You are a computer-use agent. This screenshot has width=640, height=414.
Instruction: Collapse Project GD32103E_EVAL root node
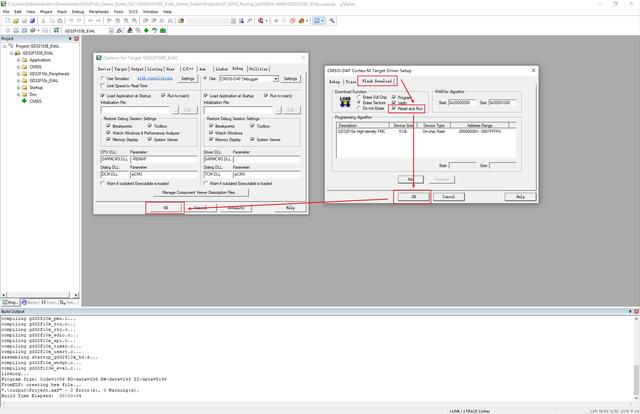point(5,46)
